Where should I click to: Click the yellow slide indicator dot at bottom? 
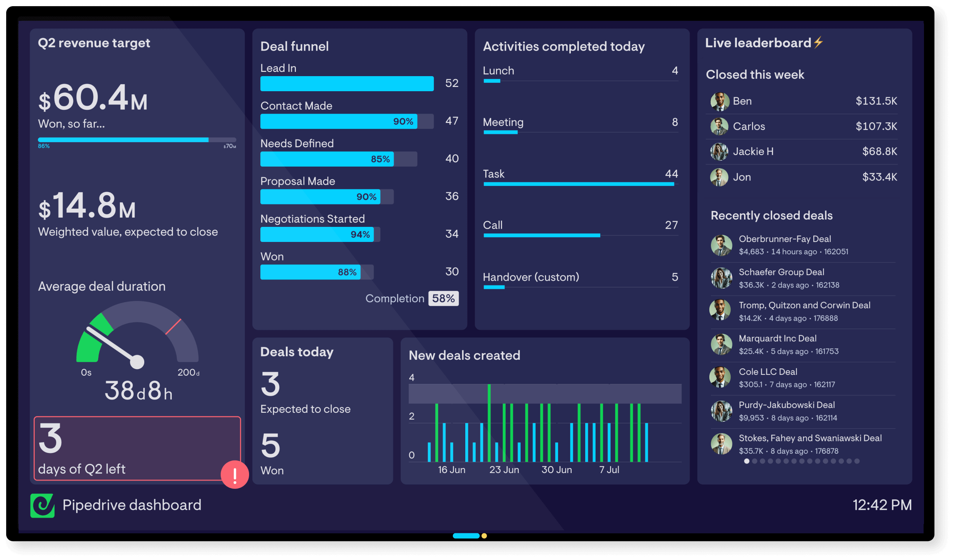point(484,536)
